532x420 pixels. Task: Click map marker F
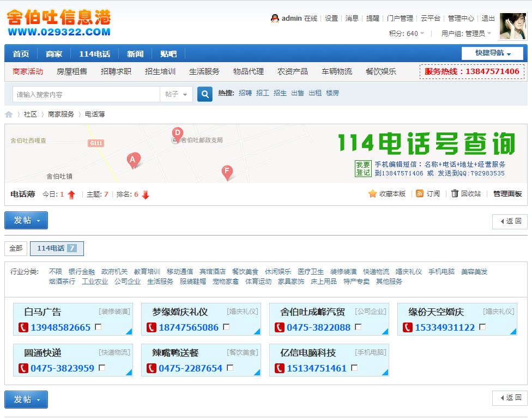coord(227,173)
